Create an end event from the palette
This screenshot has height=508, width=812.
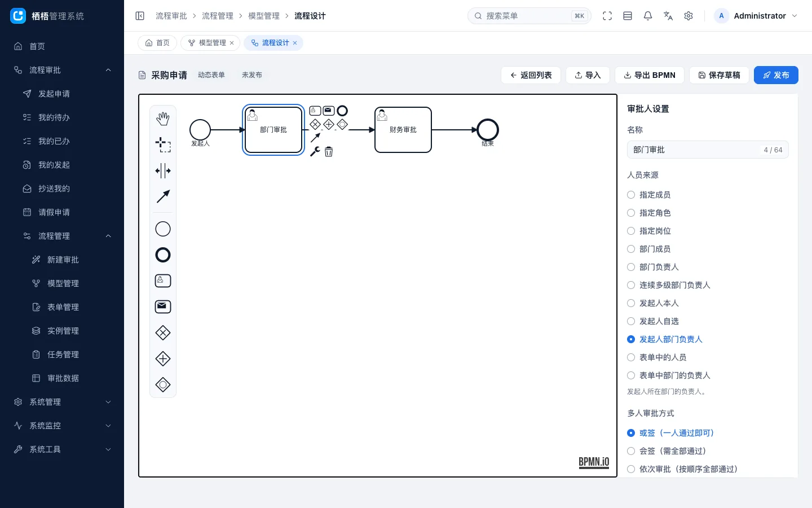(x=163, y=255)
